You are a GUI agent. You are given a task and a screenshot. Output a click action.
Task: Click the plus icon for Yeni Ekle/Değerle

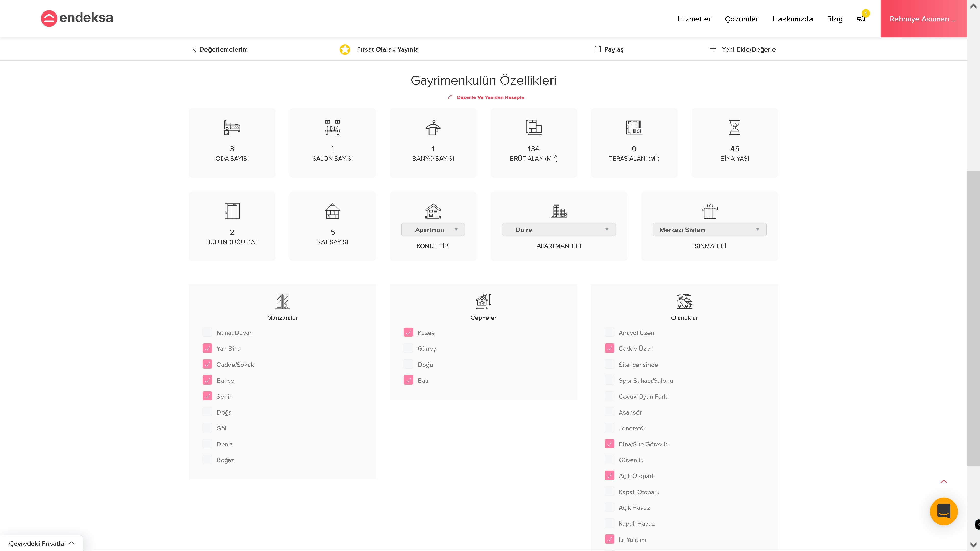click(713, 49)
